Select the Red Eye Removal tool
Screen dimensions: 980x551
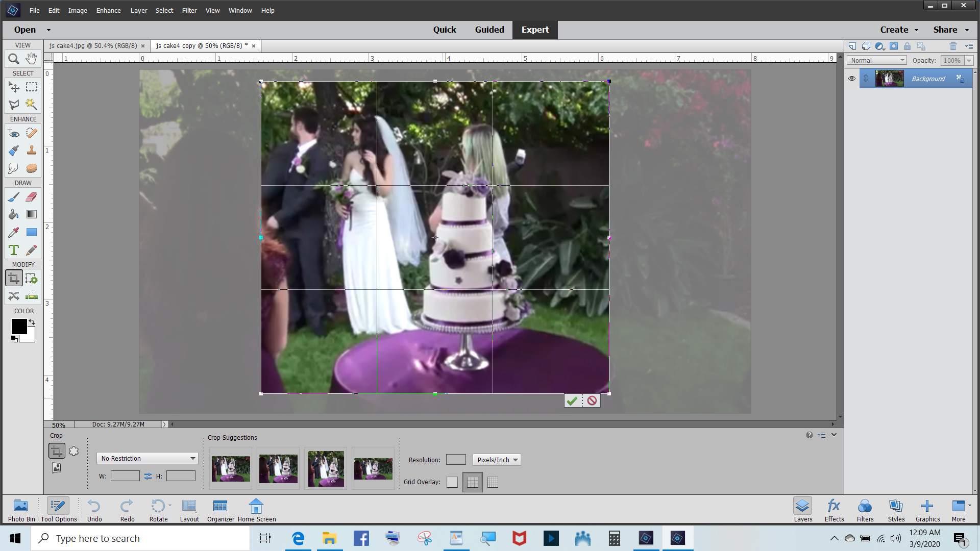point(14,133)
